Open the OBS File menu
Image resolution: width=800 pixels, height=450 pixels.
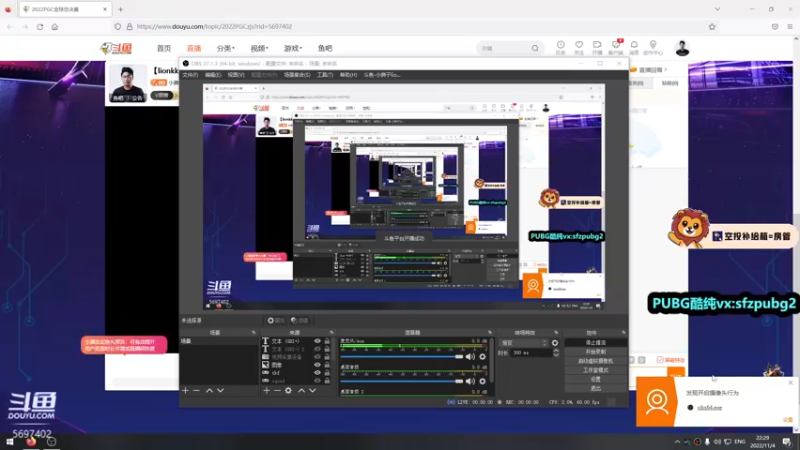[190, 75]
